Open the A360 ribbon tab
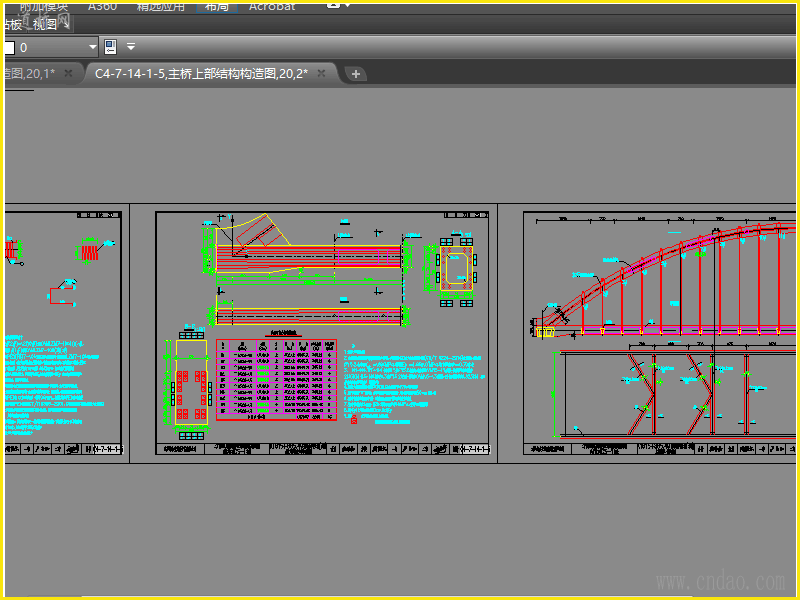The width and height of the screenshot is (800, 600). 102,5
